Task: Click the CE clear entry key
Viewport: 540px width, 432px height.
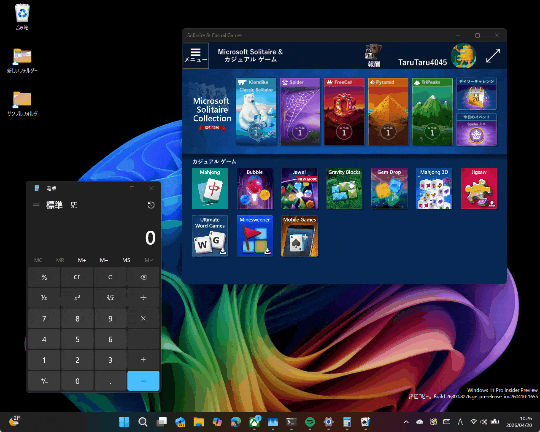Action: [x=77, y=277]
